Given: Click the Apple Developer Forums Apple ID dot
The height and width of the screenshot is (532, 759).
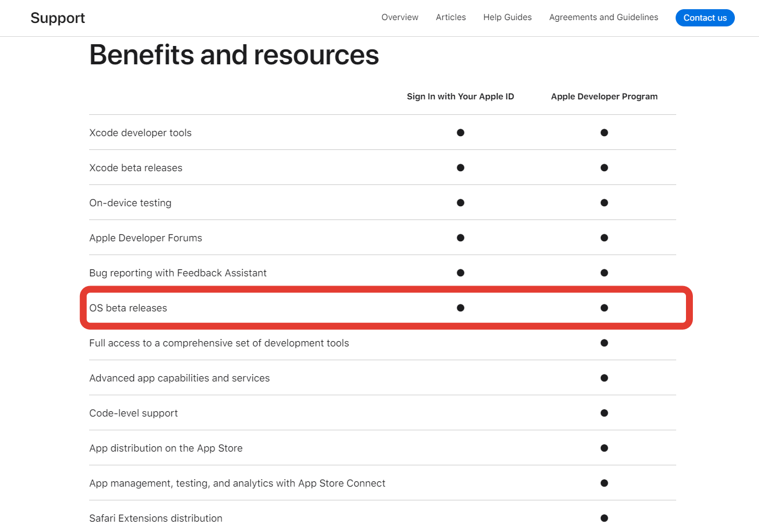Looking at the screenshot, I should [460, 238].
